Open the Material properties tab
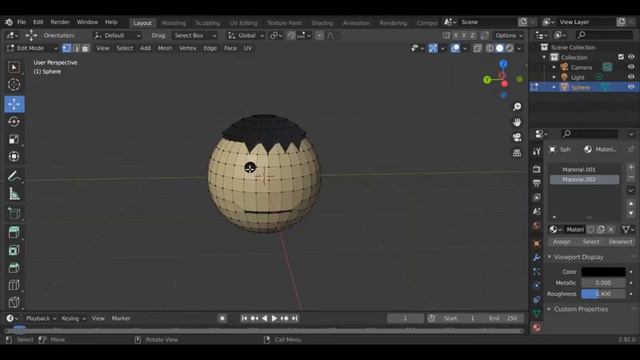640x360 pixels. click(537, 327)
